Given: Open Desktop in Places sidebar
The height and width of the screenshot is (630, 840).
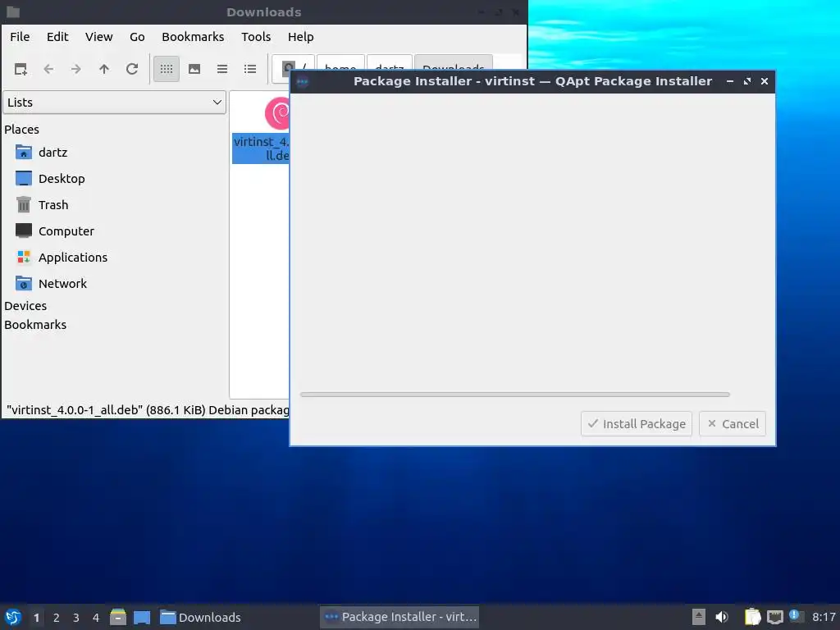Looking at the screenshot, I should 62,179.
